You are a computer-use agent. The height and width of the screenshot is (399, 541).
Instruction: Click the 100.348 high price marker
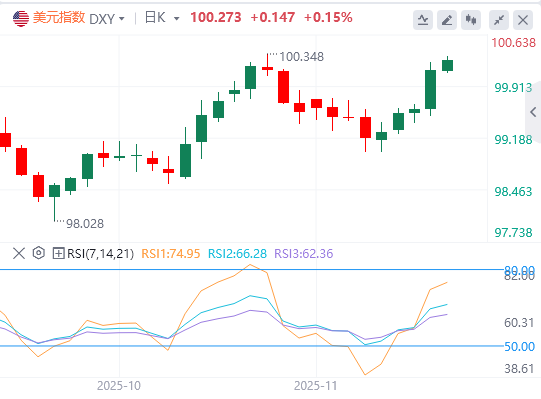pos(302,57)
